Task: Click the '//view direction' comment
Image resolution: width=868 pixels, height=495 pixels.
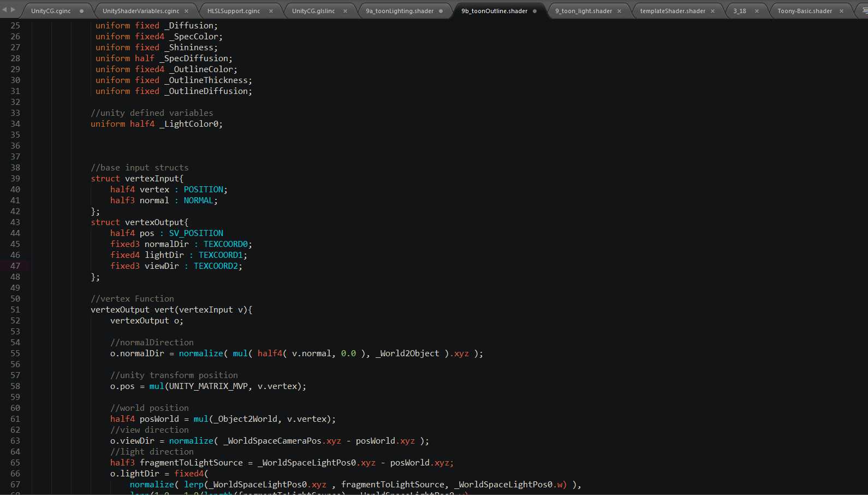Action: (x=150, y=430)
